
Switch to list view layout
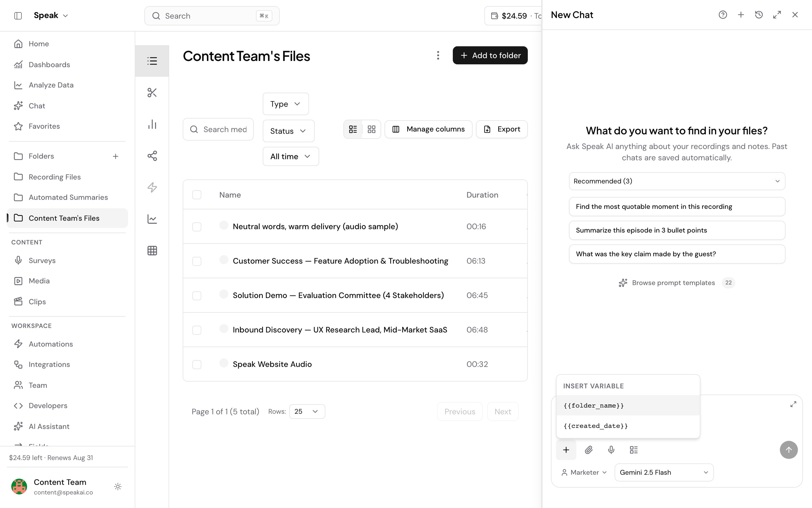[353, 129]
